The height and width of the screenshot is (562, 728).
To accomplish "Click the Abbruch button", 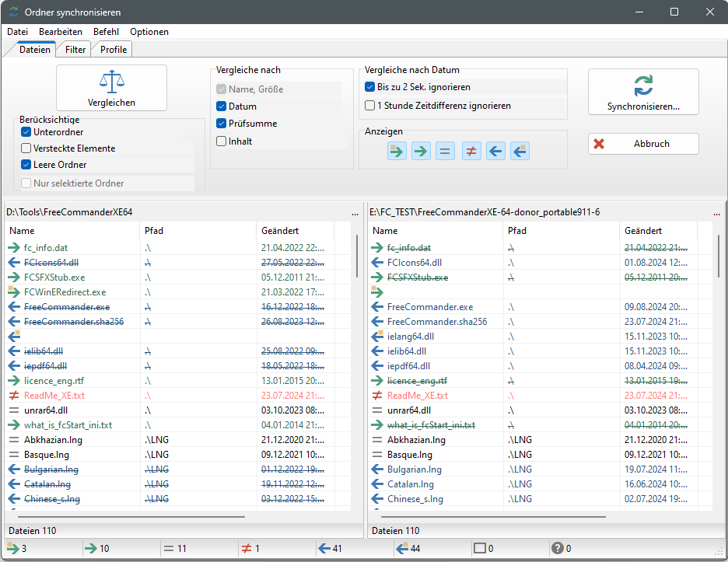I will click(x=643, y=144).
